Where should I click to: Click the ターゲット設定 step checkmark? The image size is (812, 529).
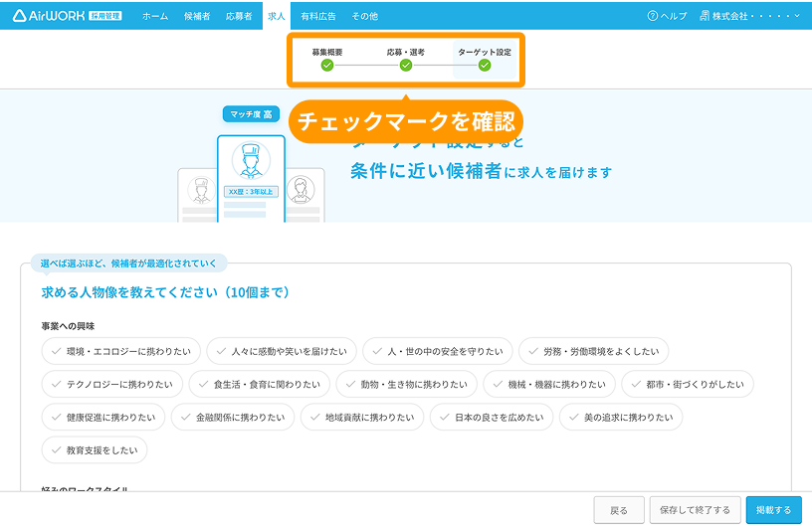[x=485, y=66]
